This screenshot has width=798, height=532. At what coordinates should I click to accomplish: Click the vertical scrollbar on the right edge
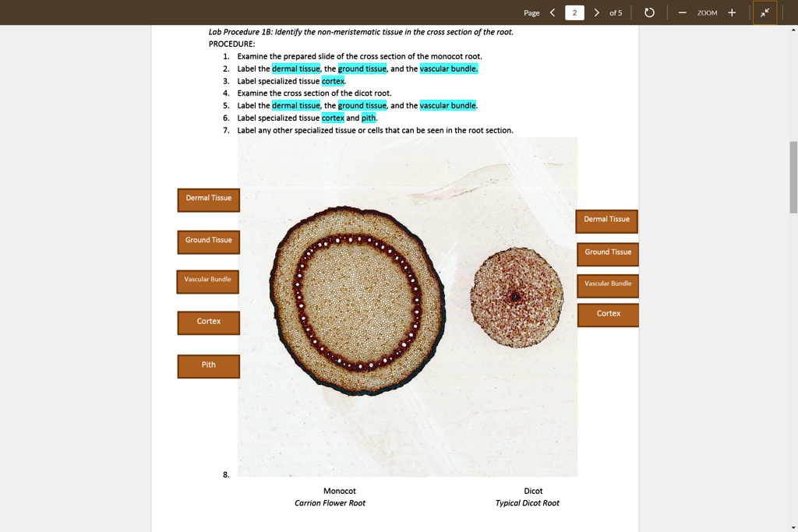[x=793, y=171]
